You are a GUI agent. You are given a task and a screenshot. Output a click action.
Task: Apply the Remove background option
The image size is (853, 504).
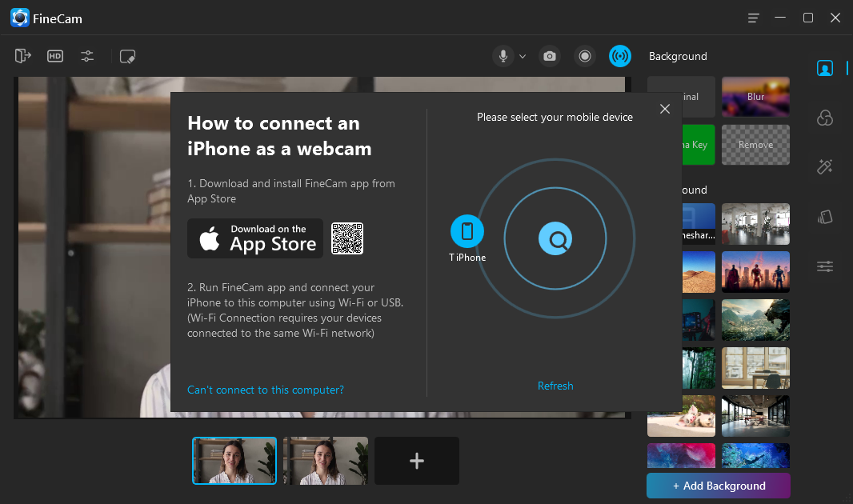pos(755,145)
